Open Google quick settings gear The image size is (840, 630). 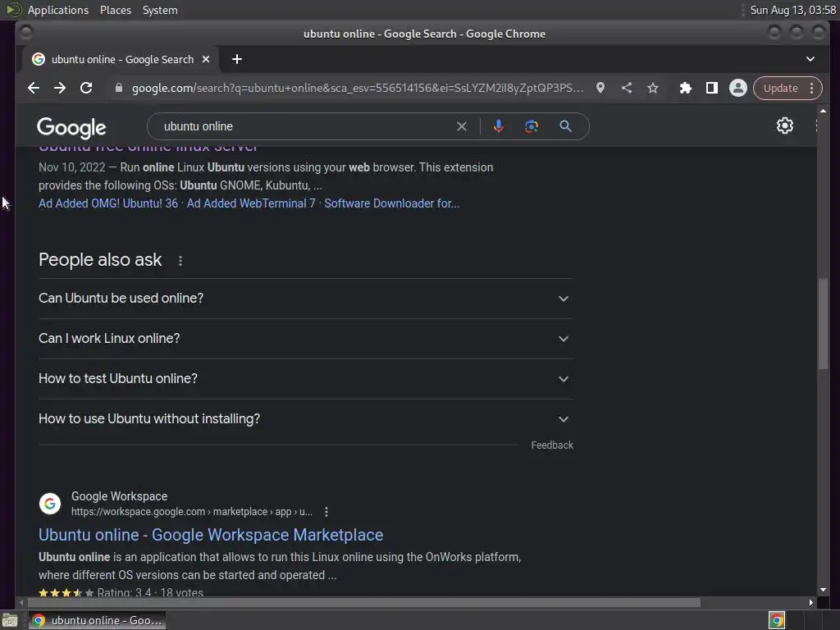click(785, 126)
